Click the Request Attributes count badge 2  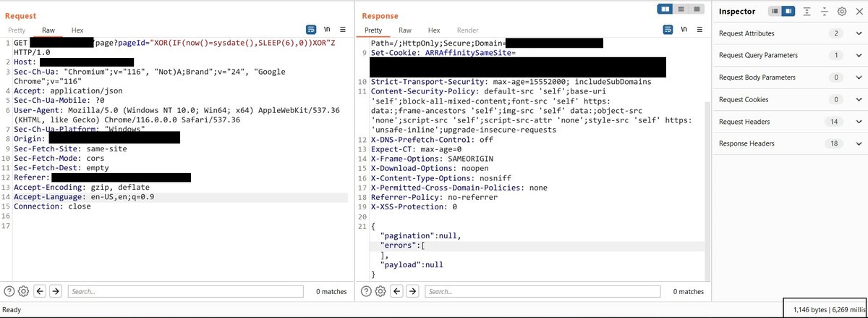(x=836, y=34)
